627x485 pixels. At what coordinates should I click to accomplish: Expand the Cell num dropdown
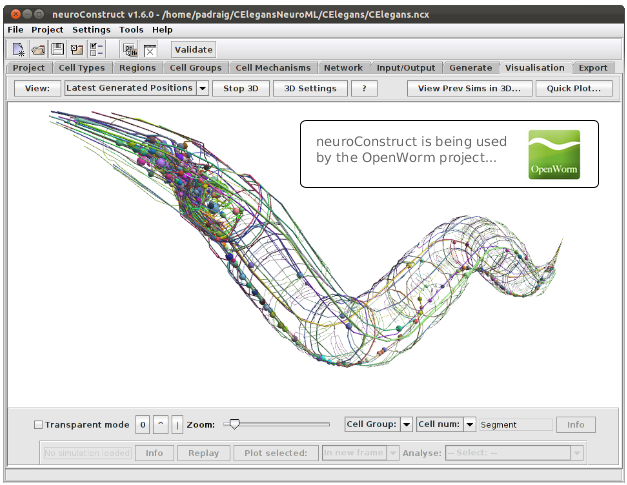[x=446, y=425]
